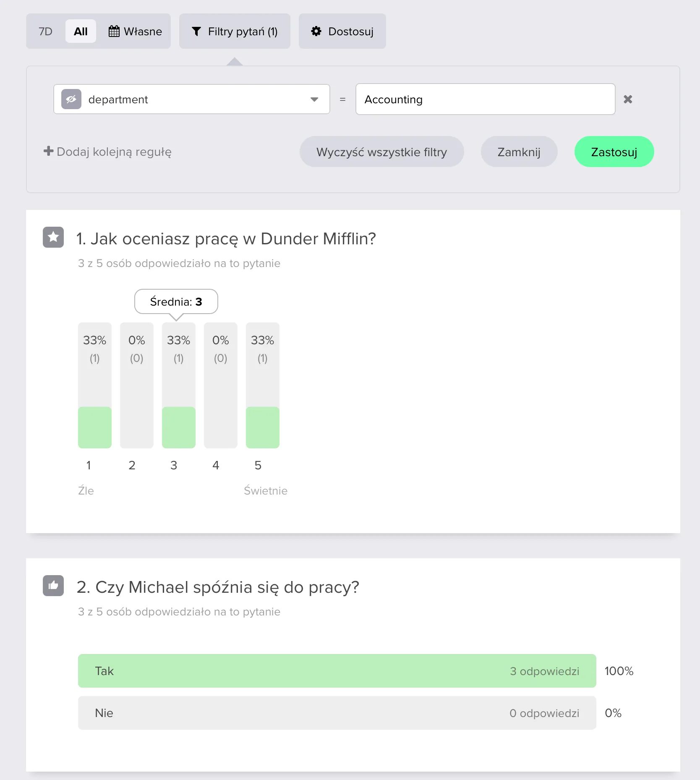Click the star rating question icon
Viewport: 700px width, 780px height.
point(53,237)
